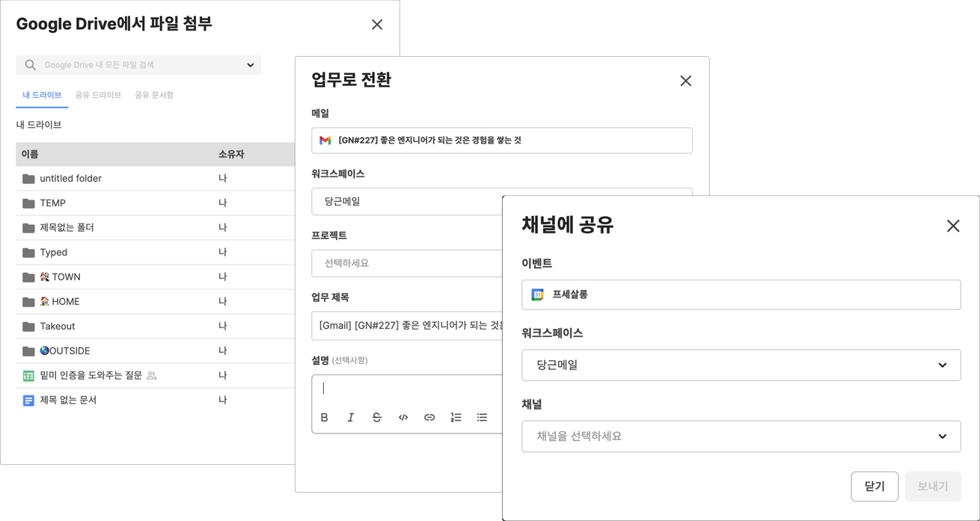Open the 프로젝트 선택하세요 dropdown
Screen dimensions: 980x521
pos(407,263)
